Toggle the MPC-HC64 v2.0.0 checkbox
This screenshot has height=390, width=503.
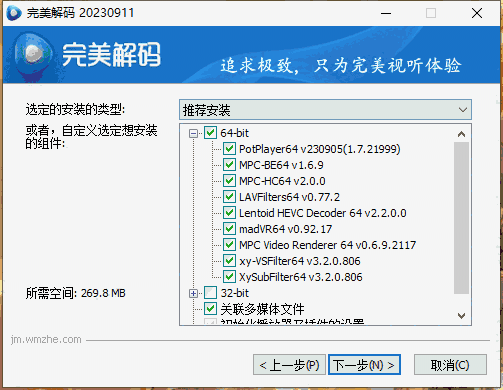click(x=229, y=181)
